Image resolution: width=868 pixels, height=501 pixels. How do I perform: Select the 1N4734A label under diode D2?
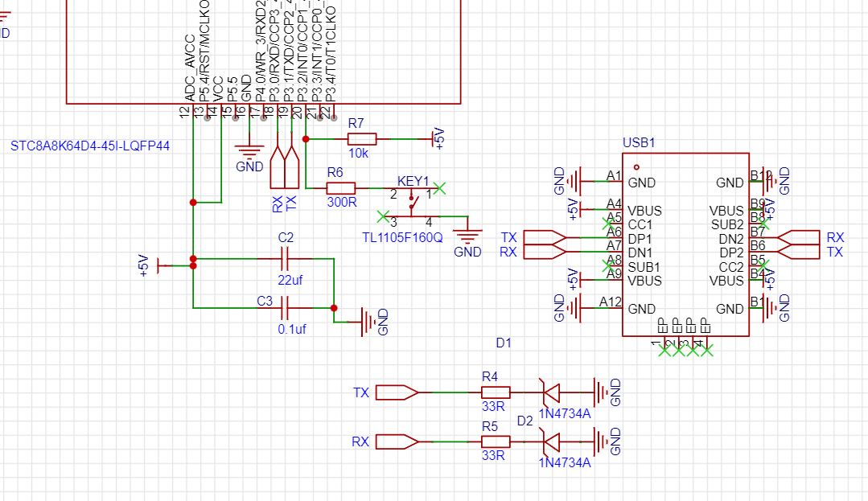pyautogui.click(x=565, y=463)
